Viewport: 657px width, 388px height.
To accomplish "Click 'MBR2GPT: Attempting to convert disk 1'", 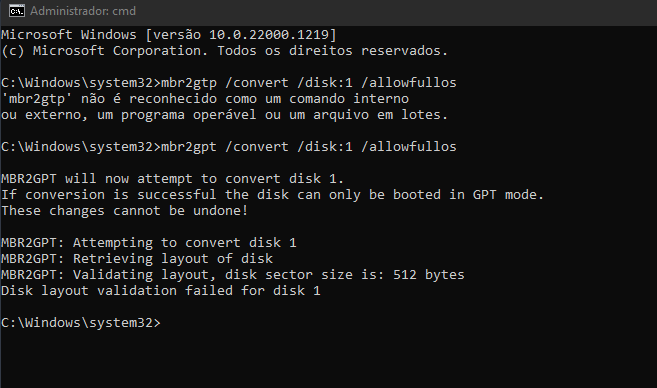I will point(149,243).
